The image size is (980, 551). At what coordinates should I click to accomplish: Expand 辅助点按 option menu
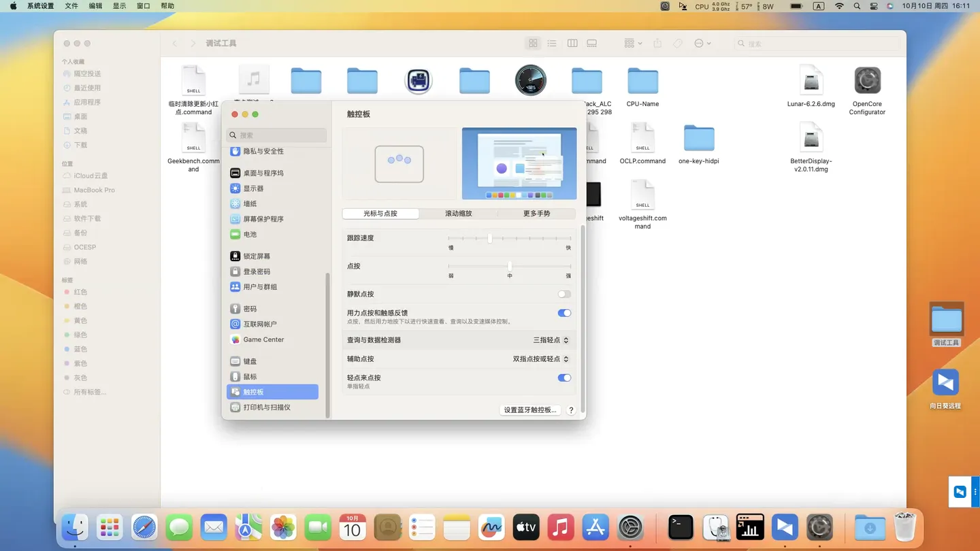540,359
